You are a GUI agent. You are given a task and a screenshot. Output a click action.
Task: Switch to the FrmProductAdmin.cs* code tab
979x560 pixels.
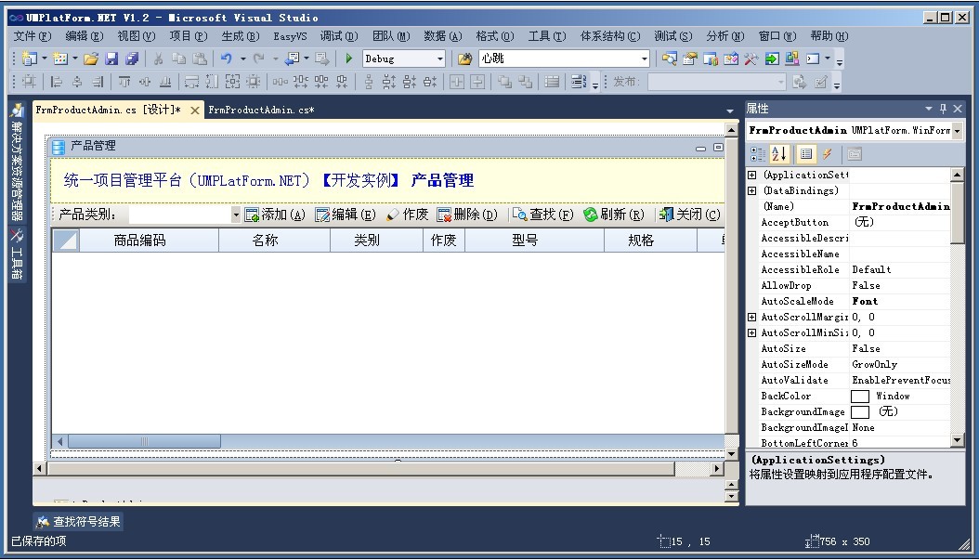(262, 110)
